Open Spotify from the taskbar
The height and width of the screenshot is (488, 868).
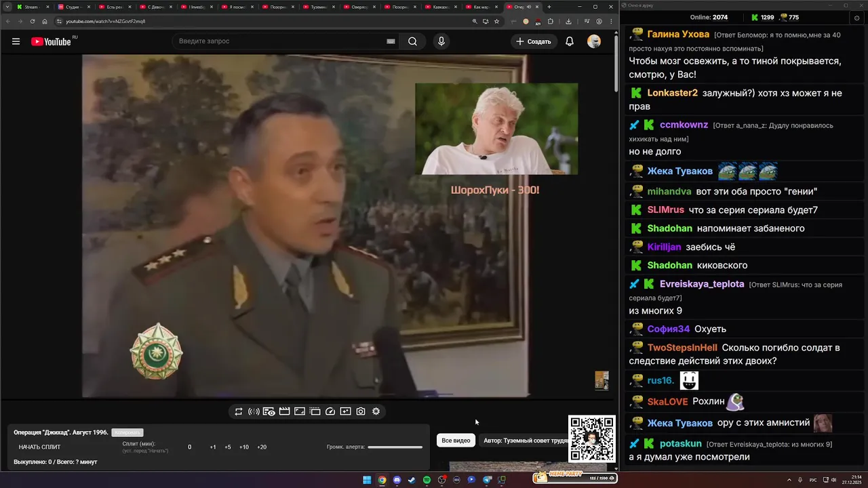tap(427, 480)
